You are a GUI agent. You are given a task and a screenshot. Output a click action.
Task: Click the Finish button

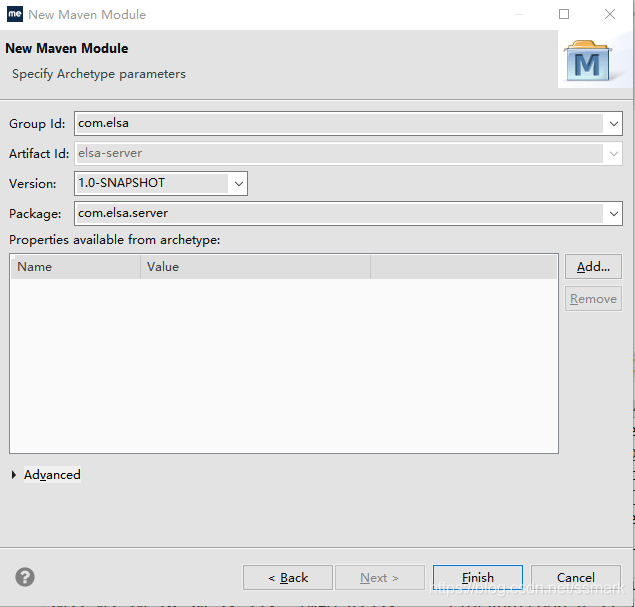(478, 577)
